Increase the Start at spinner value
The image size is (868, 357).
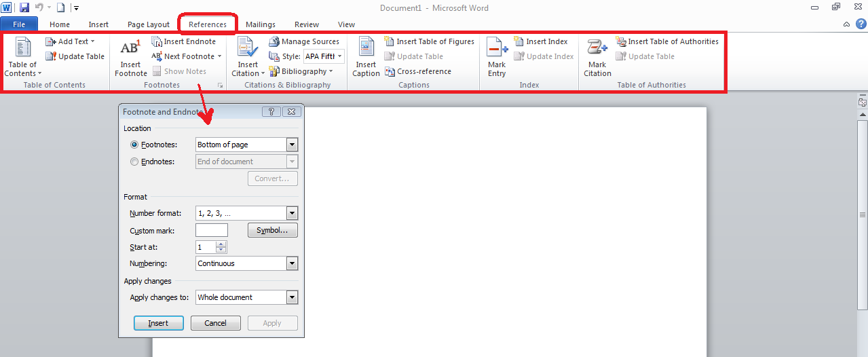point(221,244)
